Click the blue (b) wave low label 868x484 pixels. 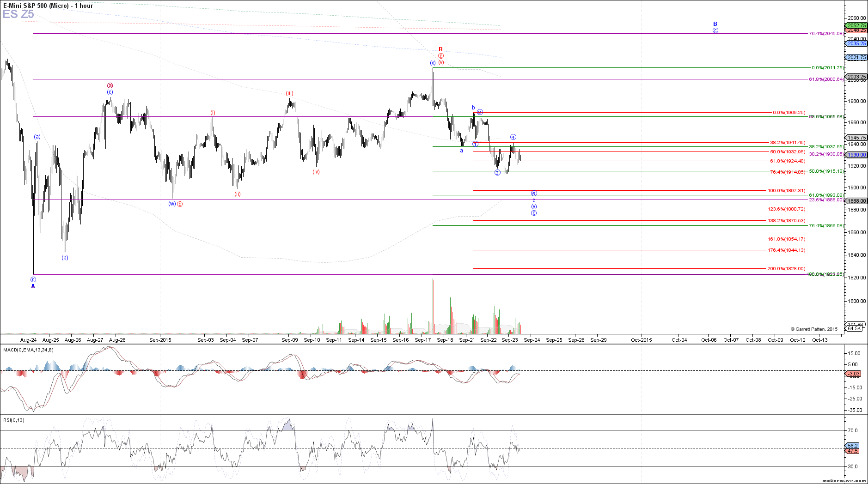65,258
